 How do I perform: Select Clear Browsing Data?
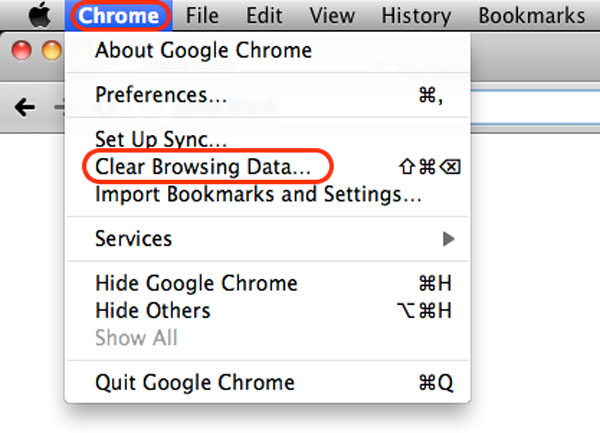click(x=203, y=165)
